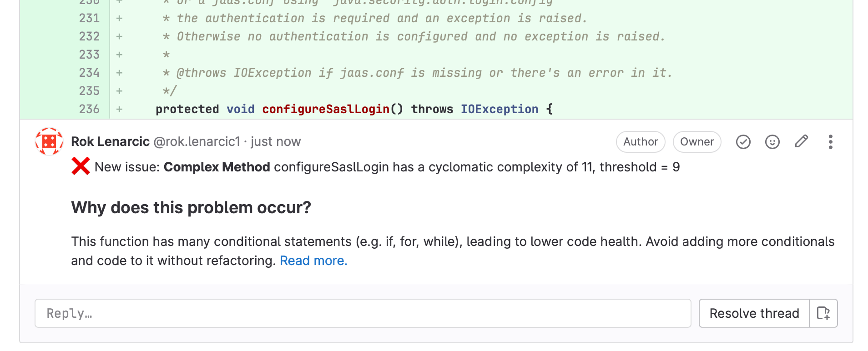Click the red X issue icon

click(81, 166)
